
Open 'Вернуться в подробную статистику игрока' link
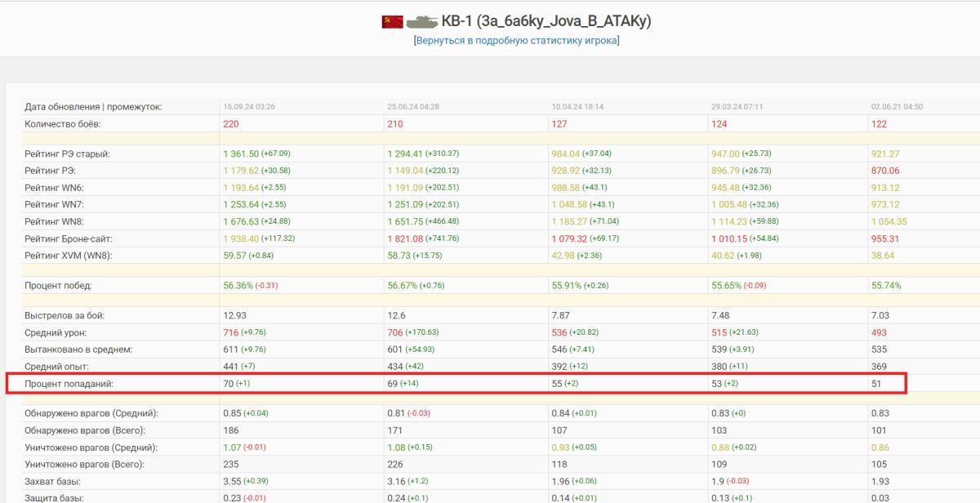pyautogui.click(x=516, y=40)
